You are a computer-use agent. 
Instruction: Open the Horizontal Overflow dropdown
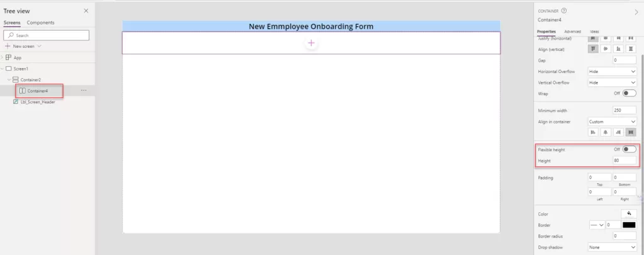pyautogui.click(x=612, y=71)
